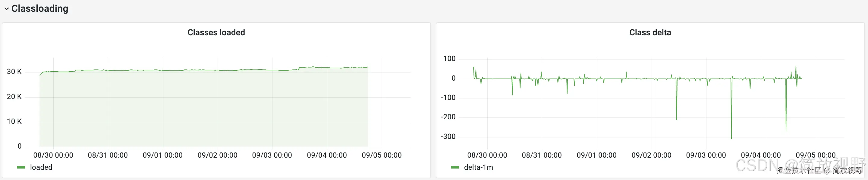Click the green delta-1m legend color swatch
The width and height of the screenshot is (868, 180).
tap(455, 167)
